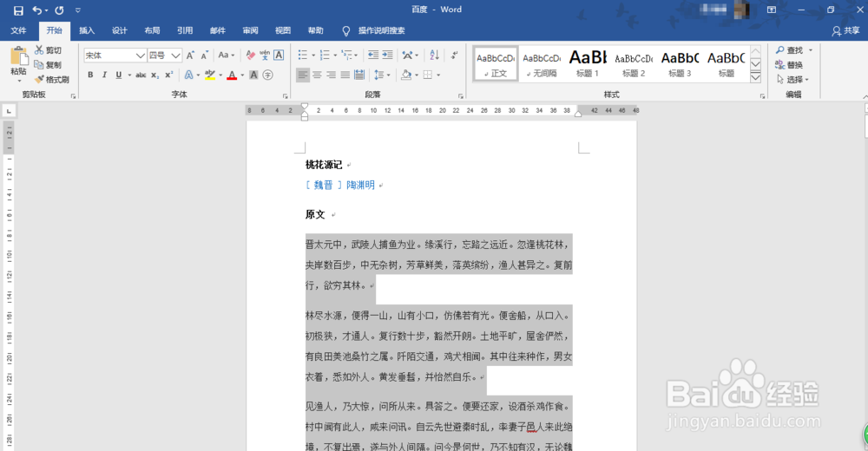Open the 宋体 font name dropdown

pyautogui.click(x=141, y=56)
